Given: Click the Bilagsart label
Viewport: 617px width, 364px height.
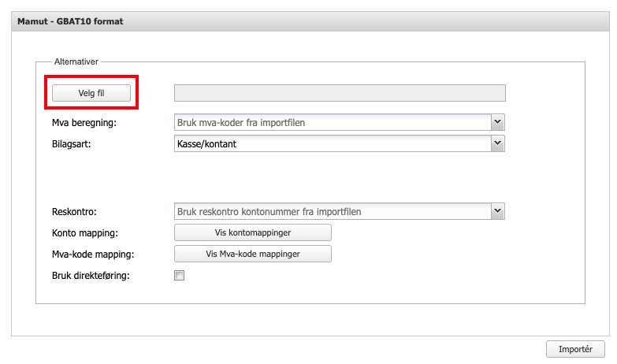Looking at the screenshot, I should pyautogui.click(x=71, y=144).
